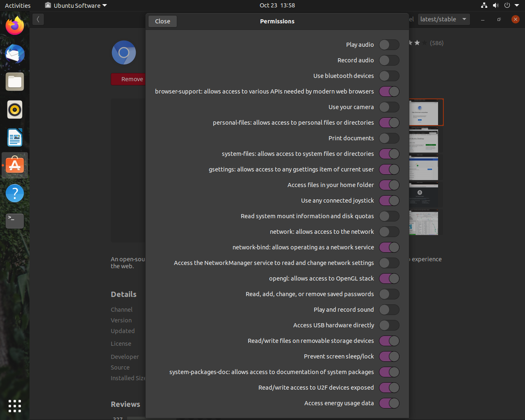The height and width of the screenshot is (420, 525).
Task: Enable NetworkManager service access switch
Action: (x=389, y=263)
